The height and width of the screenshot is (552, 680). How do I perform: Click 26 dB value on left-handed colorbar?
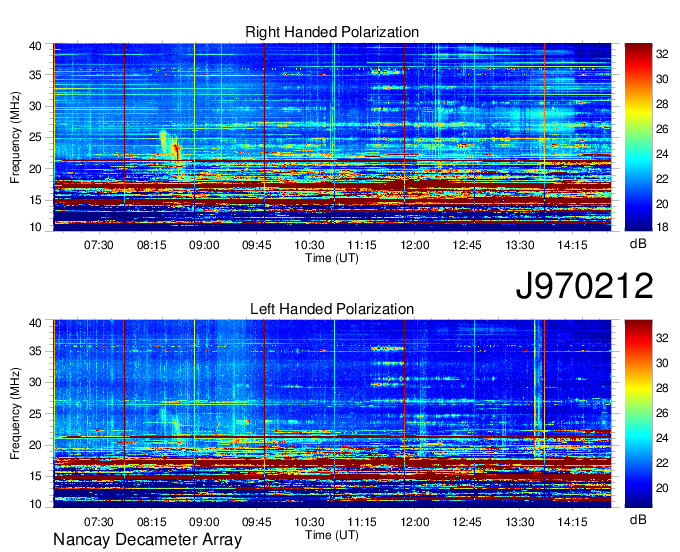click(662, 413)
